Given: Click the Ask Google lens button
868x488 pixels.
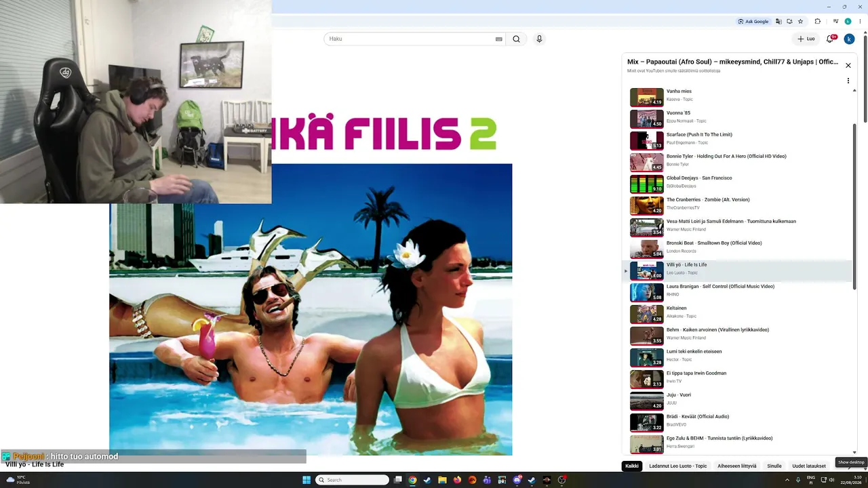Looking at the screenshot, I should click(x=753, y=22).
